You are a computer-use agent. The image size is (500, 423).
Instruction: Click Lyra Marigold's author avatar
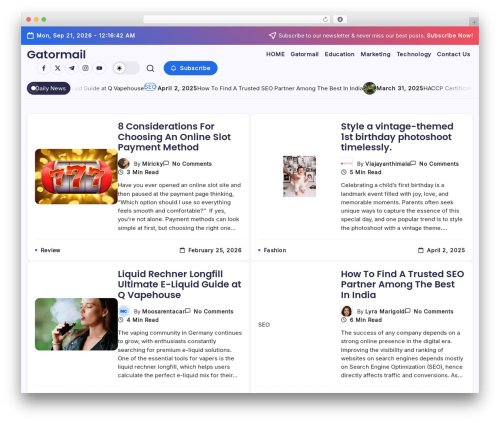[347, 311]
